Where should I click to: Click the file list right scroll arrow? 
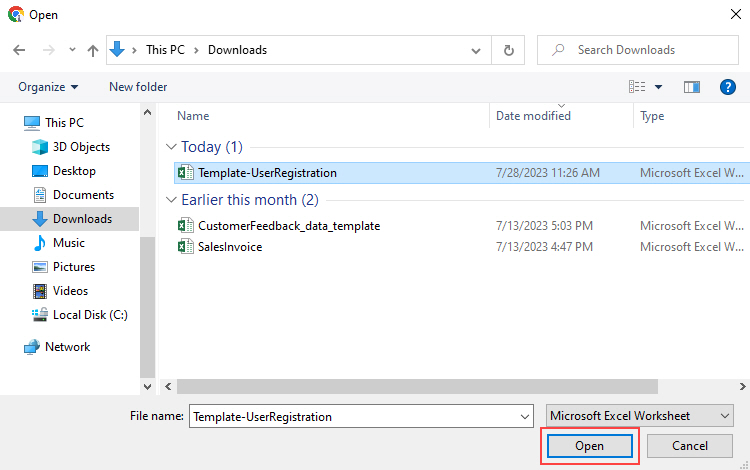(x=742, y=386)
